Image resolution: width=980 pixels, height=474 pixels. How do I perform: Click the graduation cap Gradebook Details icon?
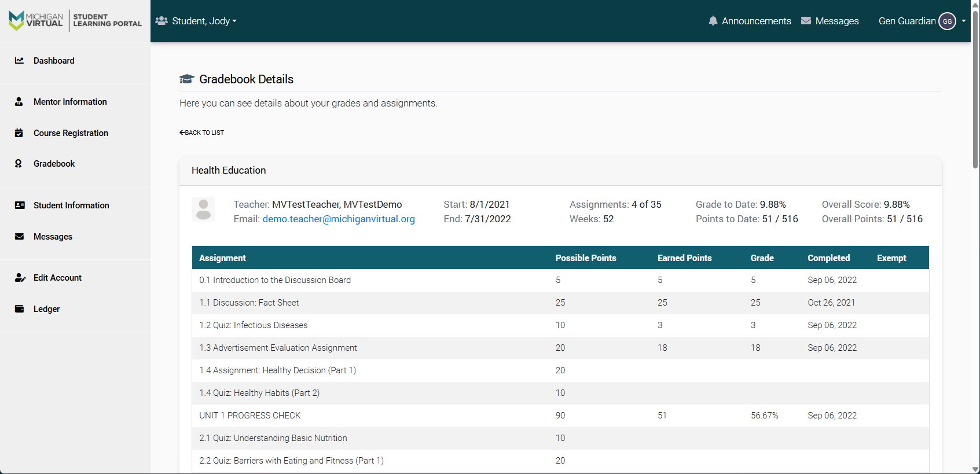pyautogui.click(x=186, y=79)
